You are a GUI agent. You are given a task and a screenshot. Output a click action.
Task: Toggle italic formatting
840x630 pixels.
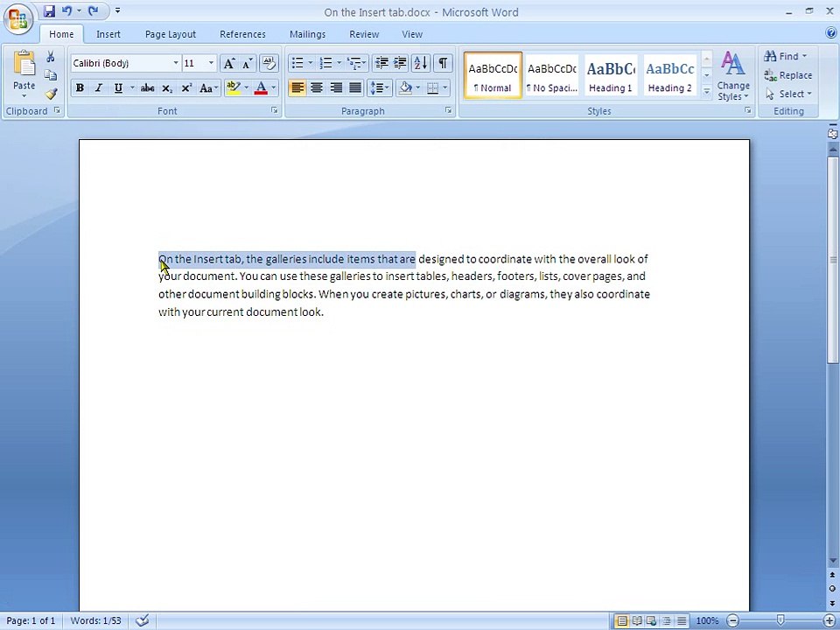tap(99, 87)
